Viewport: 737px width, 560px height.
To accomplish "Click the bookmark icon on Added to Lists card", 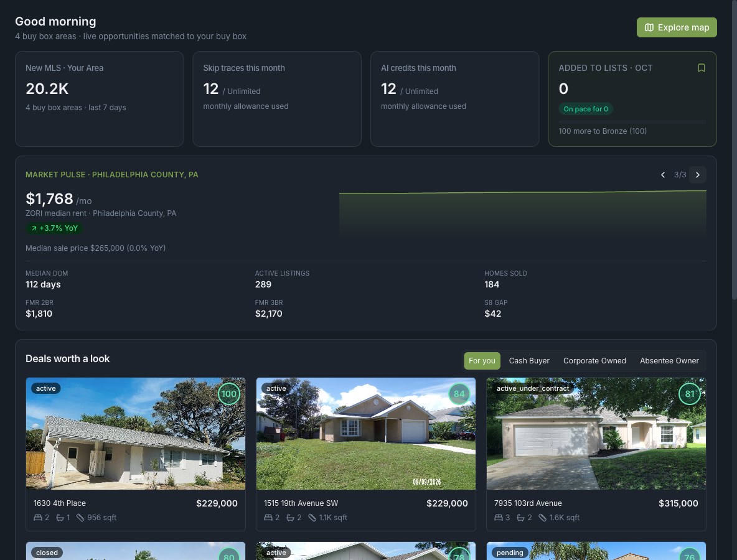I will (701, 68).
